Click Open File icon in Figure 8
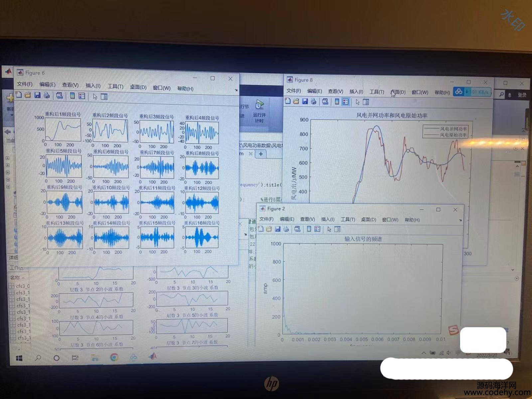This screenshot has height=399, width=532. [x=296, y=101]
